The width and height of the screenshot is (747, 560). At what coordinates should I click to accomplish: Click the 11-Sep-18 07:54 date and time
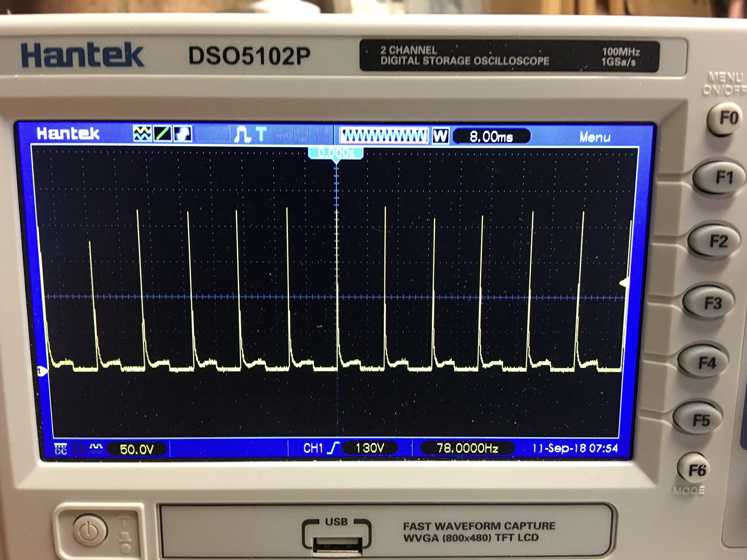tap(575, 448)
